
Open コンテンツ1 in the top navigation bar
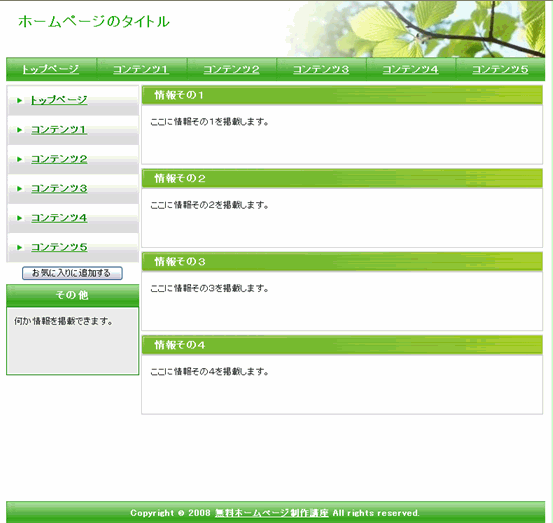point(141,69)
